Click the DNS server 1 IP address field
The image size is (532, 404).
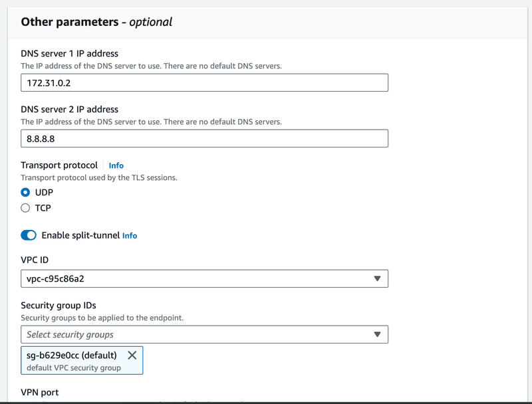pos(204,82)
